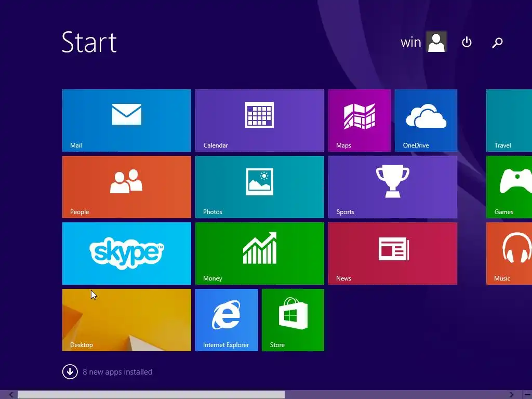Open the People tile
The width and height of the screenshot is (532, 399).
pos(127,187)
